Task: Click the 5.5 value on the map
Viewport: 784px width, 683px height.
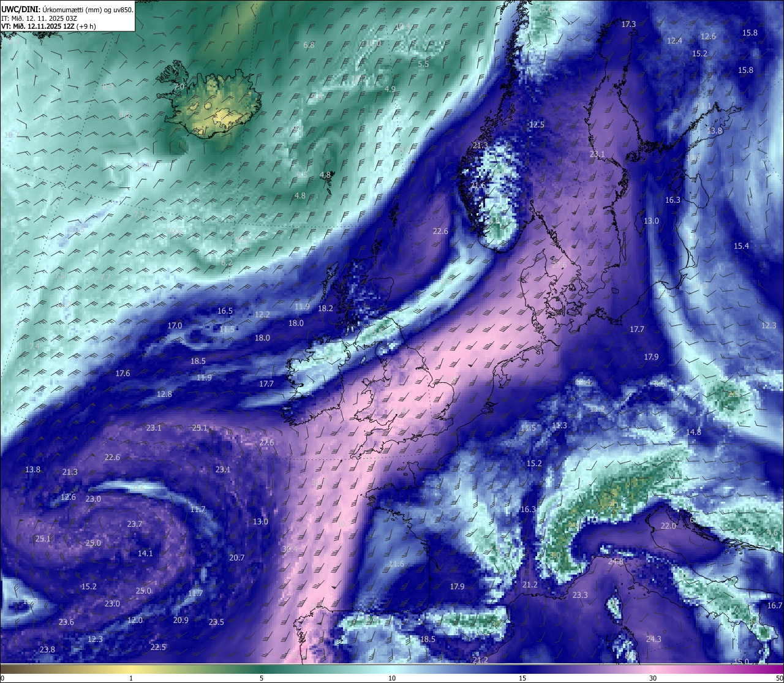Action: pyautogui.click(x=423, y=64)
